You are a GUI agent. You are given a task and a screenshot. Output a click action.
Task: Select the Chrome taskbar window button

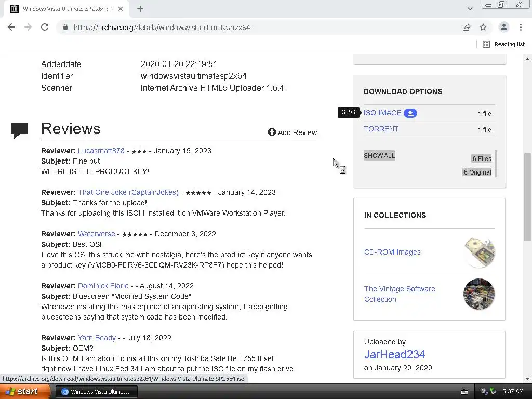[x=96, y=392]
